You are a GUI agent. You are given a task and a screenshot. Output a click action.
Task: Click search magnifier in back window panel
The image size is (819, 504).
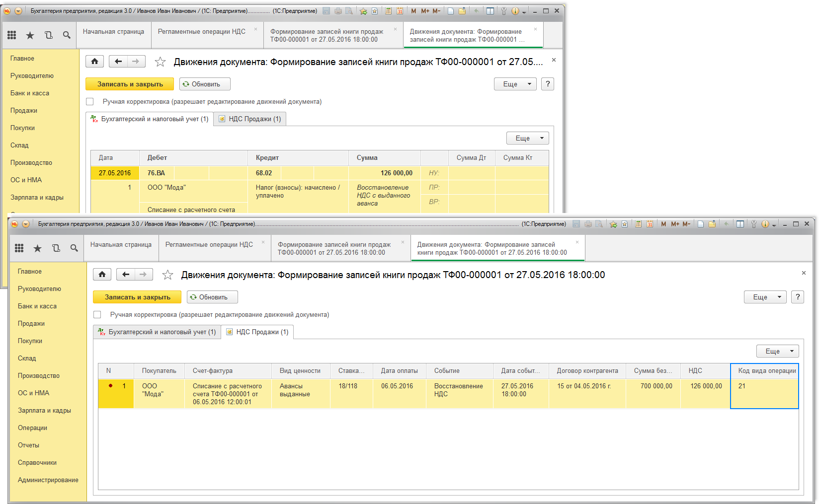coord(67,35)
